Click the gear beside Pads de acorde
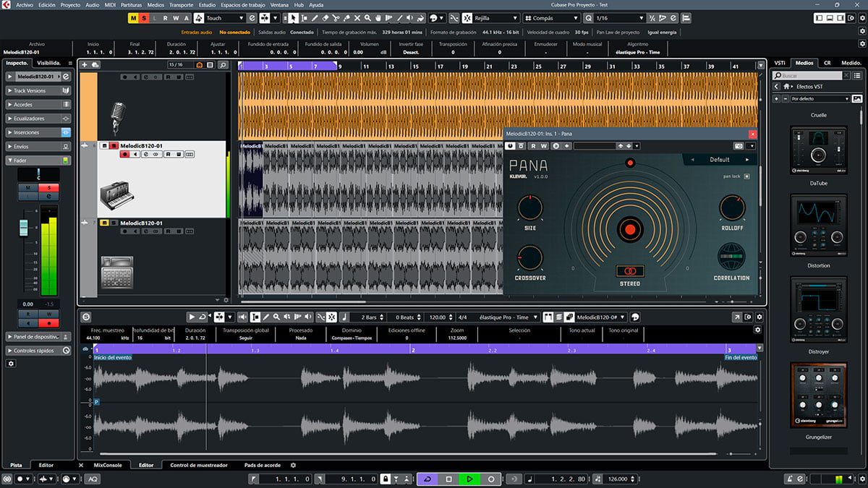Image resolution: width=868 pixels, height=488 pixels. click(x=293, y=466)
